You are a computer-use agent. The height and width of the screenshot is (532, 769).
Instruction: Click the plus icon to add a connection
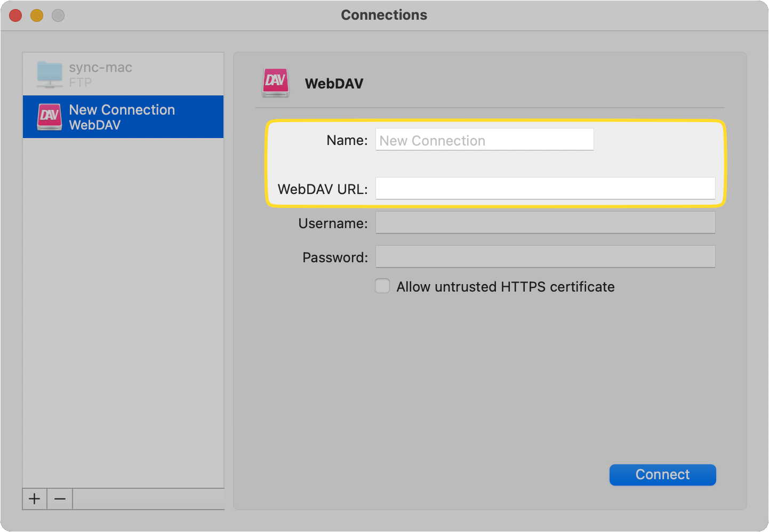34,499
